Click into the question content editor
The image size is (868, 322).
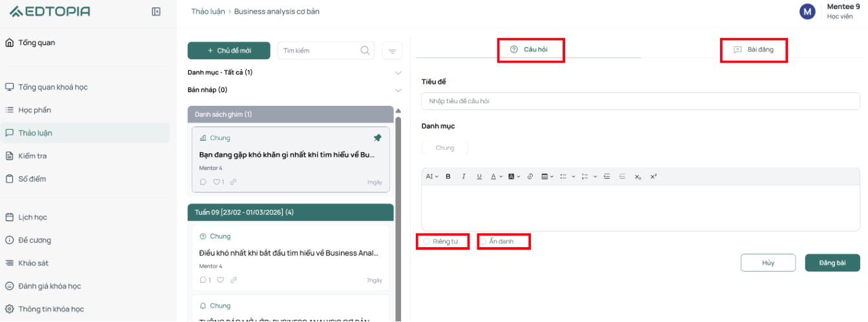tap(640, 208)
